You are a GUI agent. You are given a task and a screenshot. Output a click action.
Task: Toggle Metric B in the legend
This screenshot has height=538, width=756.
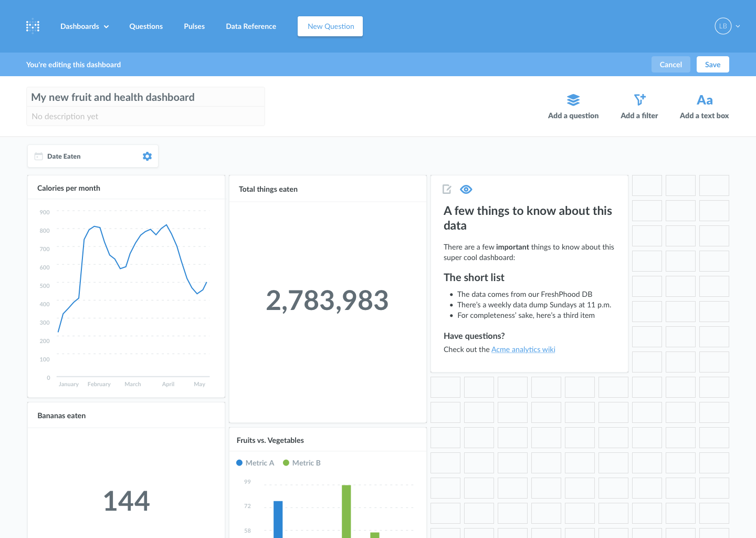[302, 463]
